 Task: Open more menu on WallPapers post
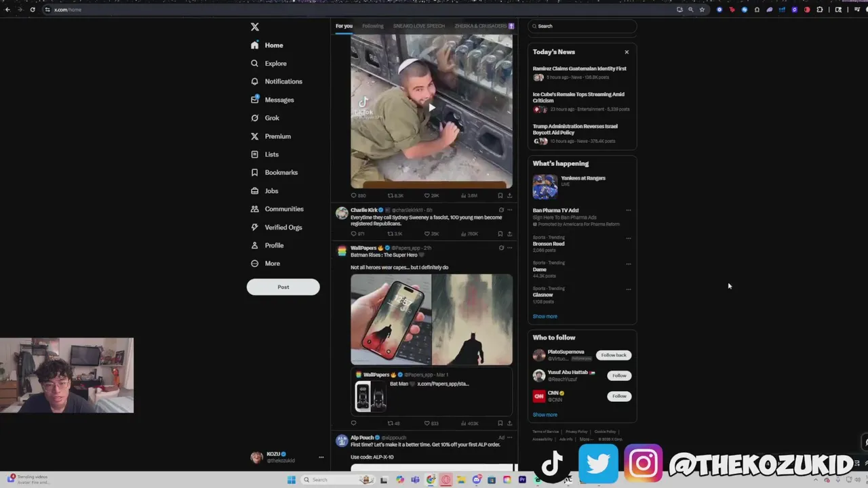(x=510, y=248)
